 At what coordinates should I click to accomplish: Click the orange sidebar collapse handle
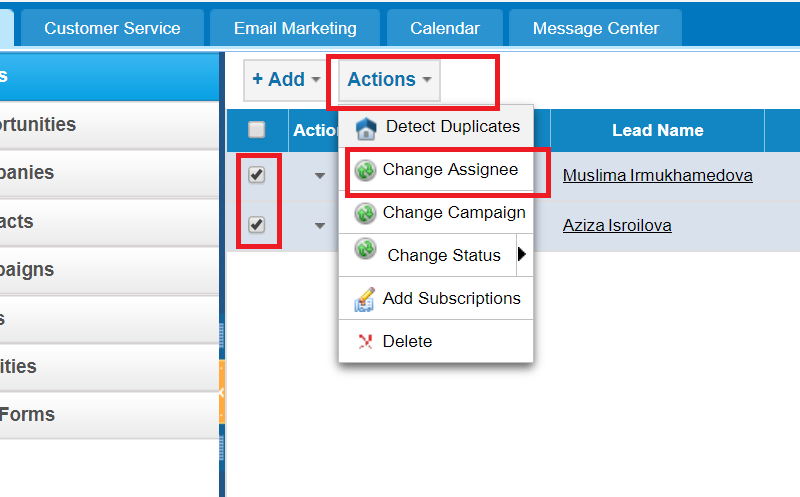[x=222, y=391]
